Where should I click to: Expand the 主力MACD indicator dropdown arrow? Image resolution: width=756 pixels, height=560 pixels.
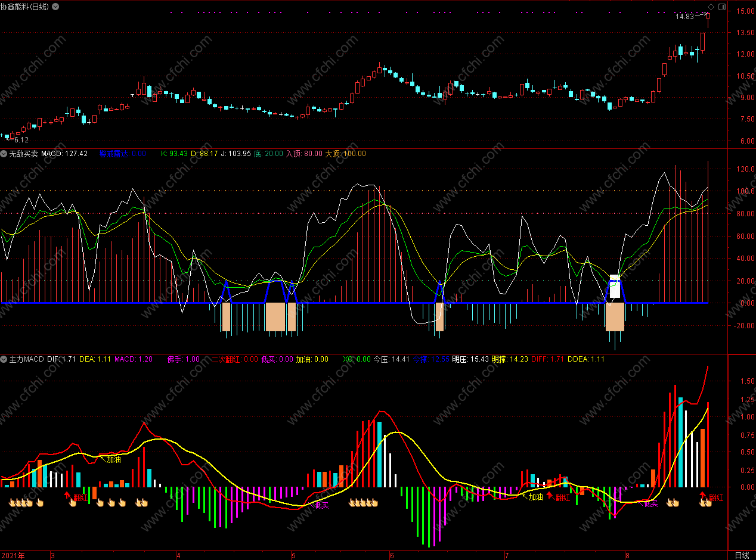[4, 359]
